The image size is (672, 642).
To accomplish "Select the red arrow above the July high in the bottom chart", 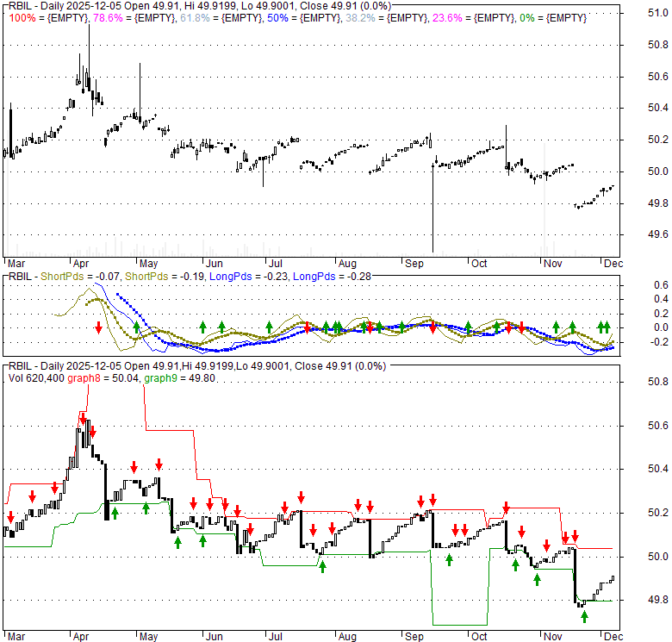I will tap(302, 497).
